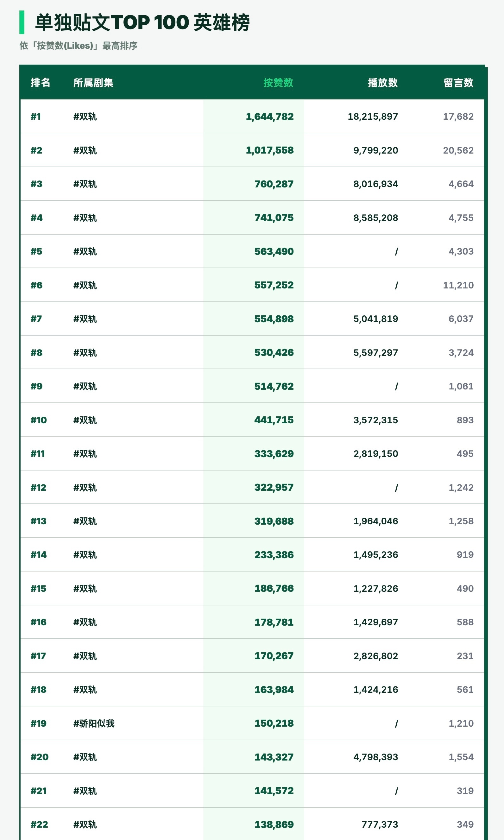Click the like count 1,644,782
Image resolution: width=504 pixels, height=840 pixels.
[270, 117]
